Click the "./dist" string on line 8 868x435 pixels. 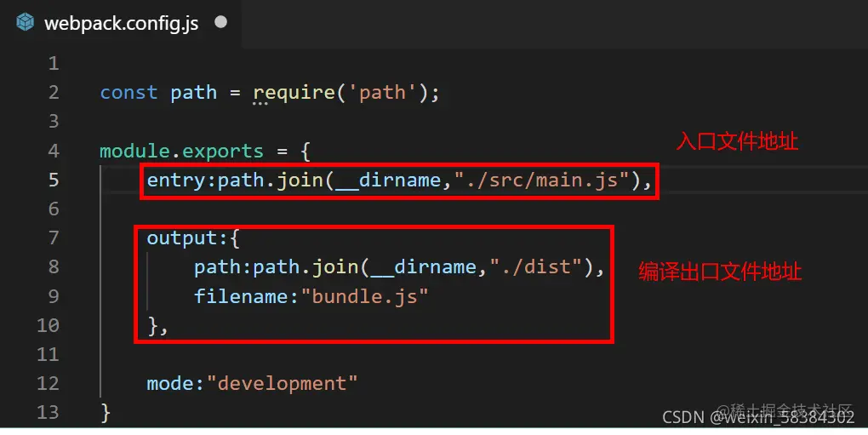536,266
